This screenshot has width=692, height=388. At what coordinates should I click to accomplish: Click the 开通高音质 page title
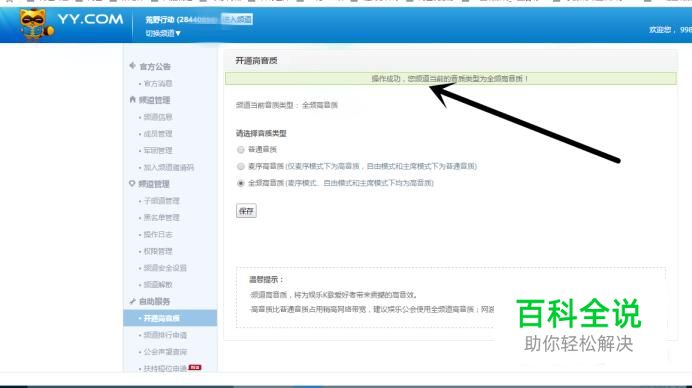pos(256,60)
